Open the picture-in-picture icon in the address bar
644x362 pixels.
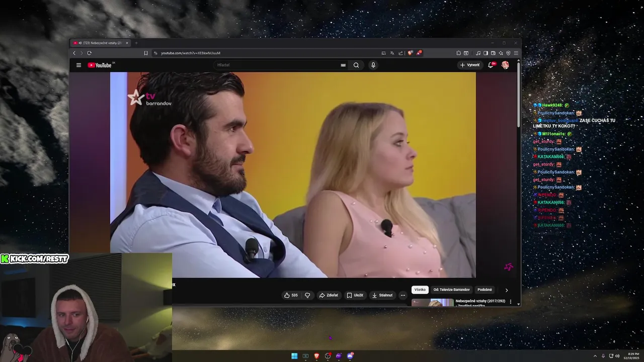pyautogui.click(x=383, y=53)
